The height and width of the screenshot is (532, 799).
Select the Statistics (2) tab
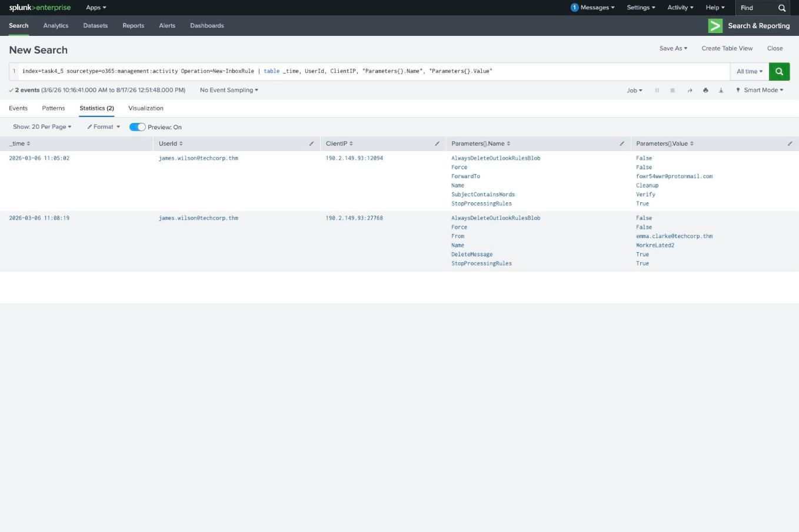[96, 108]
